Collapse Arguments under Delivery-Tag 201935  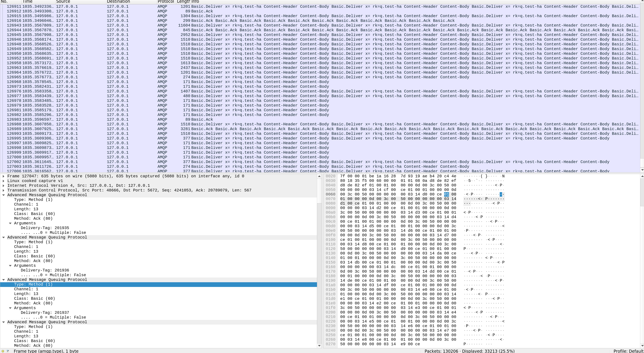coord(10,223)
